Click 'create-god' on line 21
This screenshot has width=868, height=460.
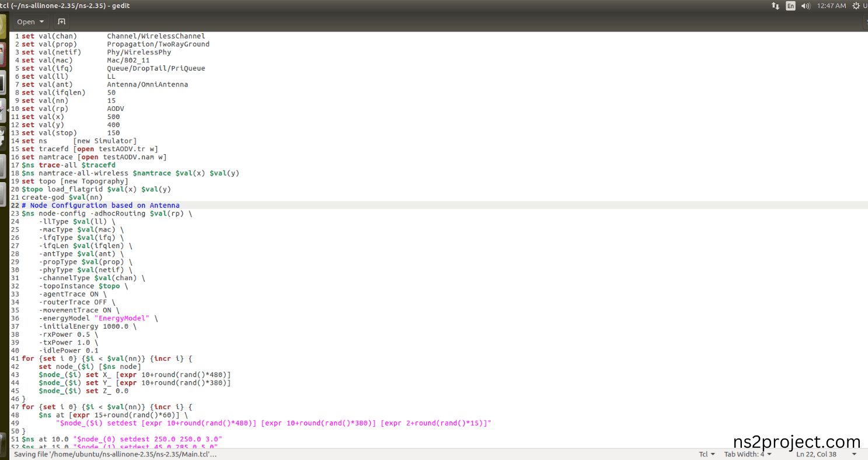click(43, 197)
